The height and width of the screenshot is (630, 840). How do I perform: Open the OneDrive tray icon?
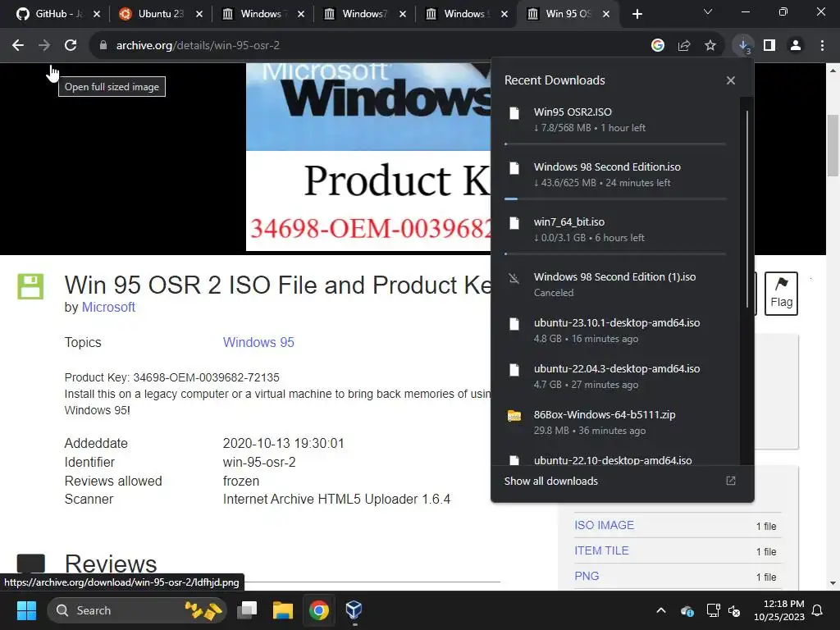[x=687, y=610]
